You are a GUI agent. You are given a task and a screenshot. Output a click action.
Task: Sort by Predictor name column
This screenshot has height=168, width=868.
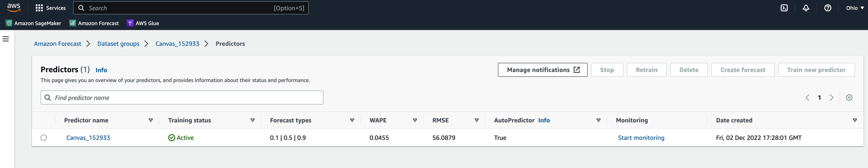[x=151, y=120]
